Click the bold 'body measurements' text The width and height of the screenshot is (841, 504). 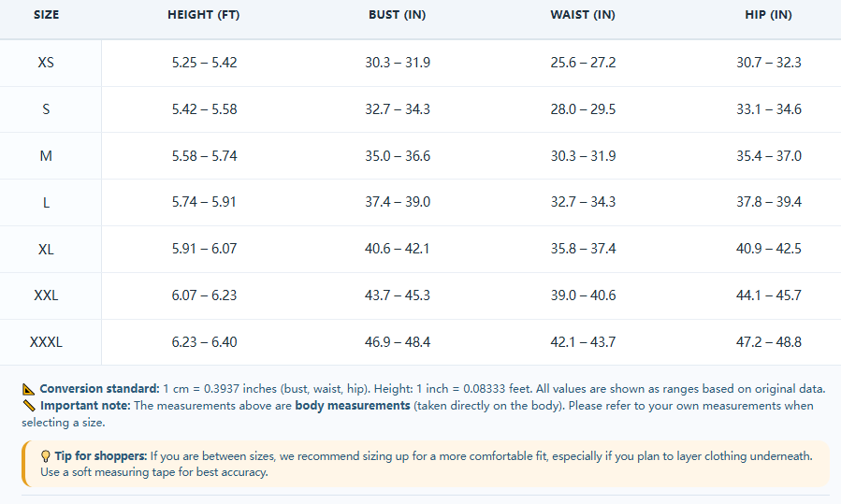point(353,406)
